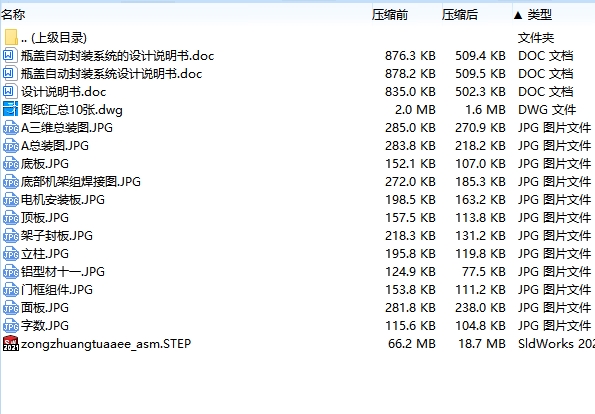Image resolution: width=595 pixels, height=414 pixels.
Task: Select the file name 底部机架组焊接图.JPG
Action: click(x=81, y=182)
